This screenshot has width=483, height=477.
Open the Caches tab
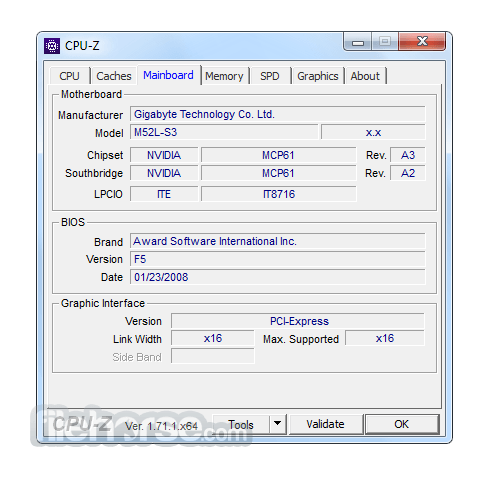pyautogui.click(x=114, y=76)
